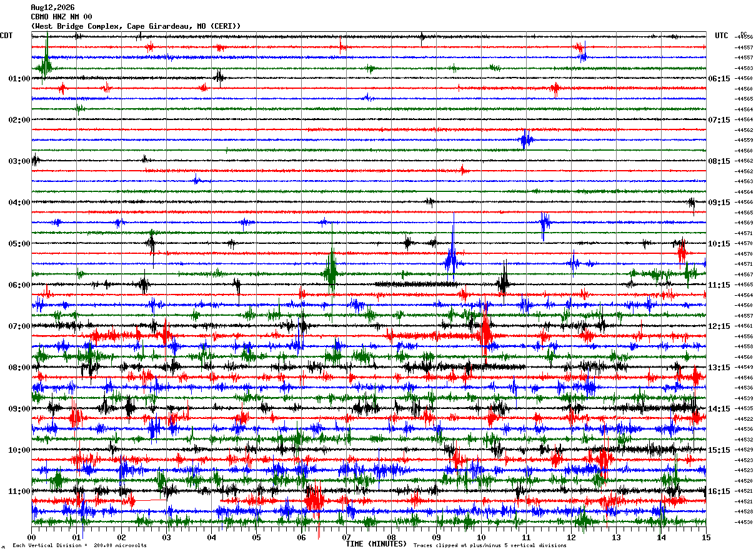Click the '14:15' UTC time label
756x554 pixels.
pos(719,409)
